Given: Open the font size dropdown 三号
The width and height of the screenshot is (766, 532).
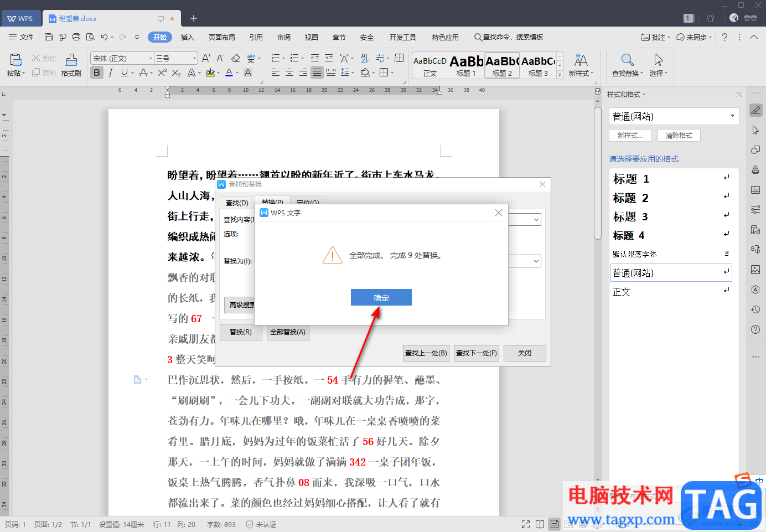Looking at the screenshot, I should pos(194,58).
